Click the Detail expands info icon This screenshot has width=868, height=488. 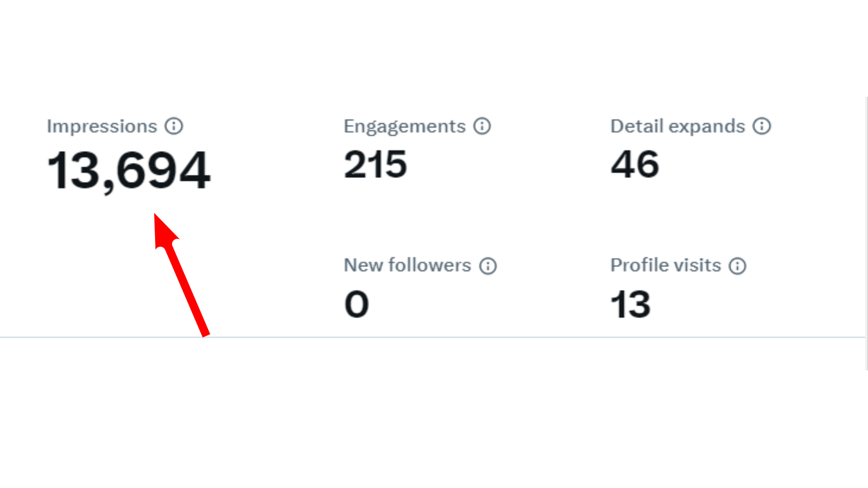[762, 126]
